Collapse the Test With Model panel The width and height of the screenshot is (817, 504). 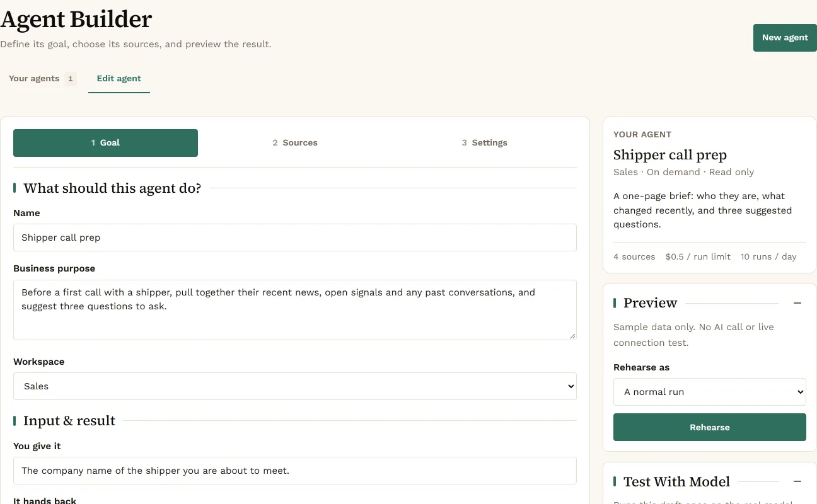797,482
